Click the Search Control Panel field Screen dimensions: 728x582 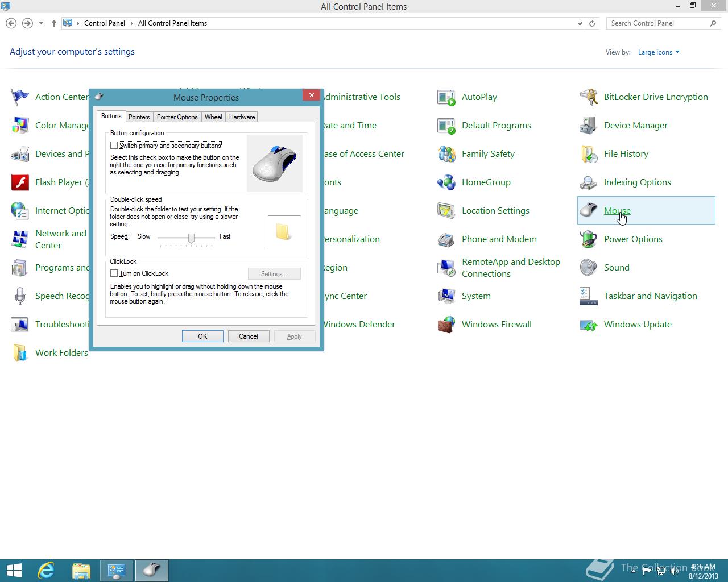click(664, 23)
